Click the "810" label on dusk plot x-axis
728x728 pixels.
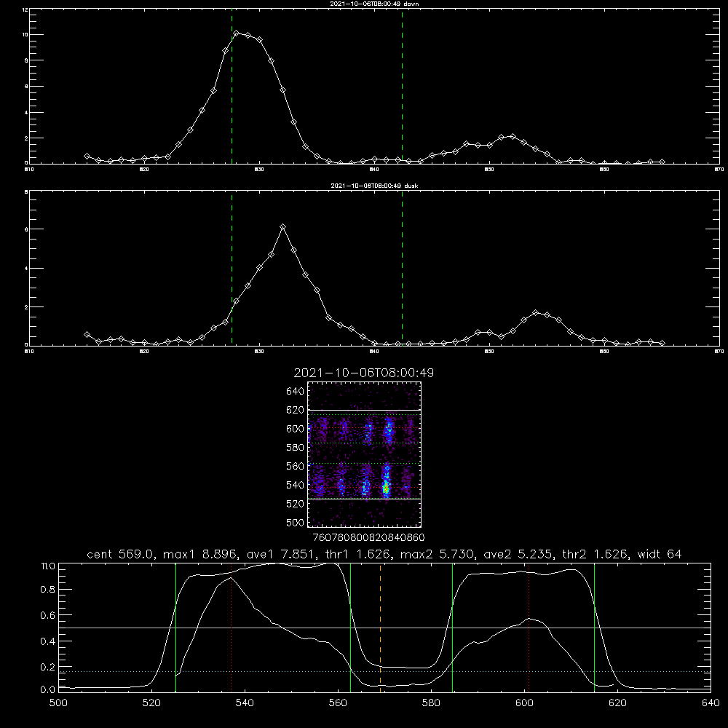tap(29, 352)
